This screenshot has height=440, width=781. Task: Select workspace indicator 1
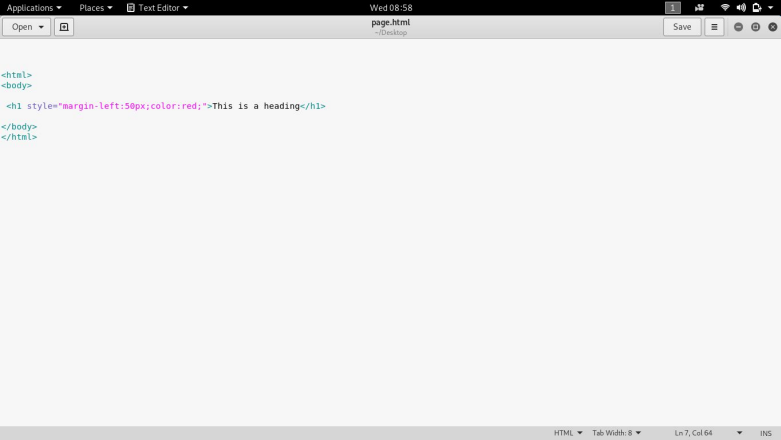click(x=672, y=7)
